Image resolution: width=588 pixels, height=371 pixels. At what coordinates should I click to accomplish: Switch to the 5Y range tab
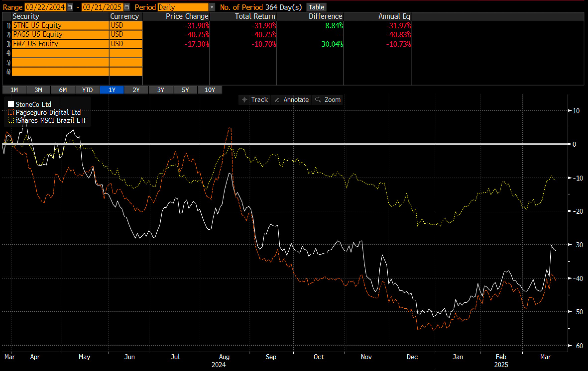185,90
